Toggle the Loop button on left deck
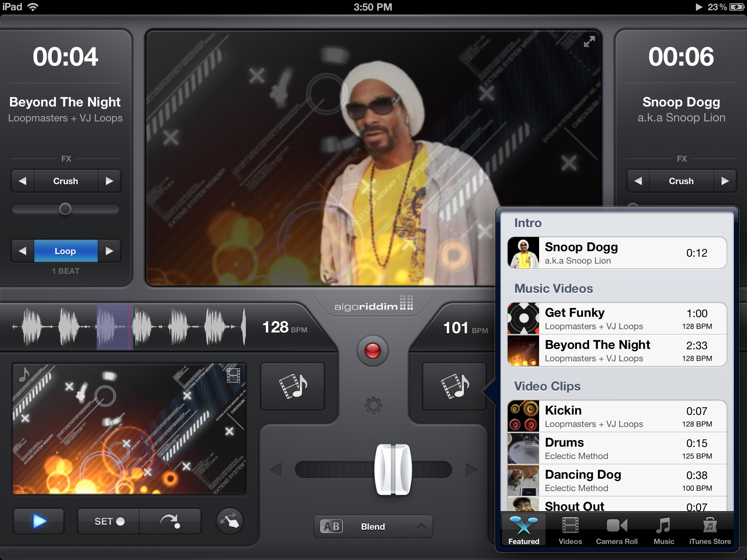The width and height of the screenshot is (747, 560). coord(66,251)
